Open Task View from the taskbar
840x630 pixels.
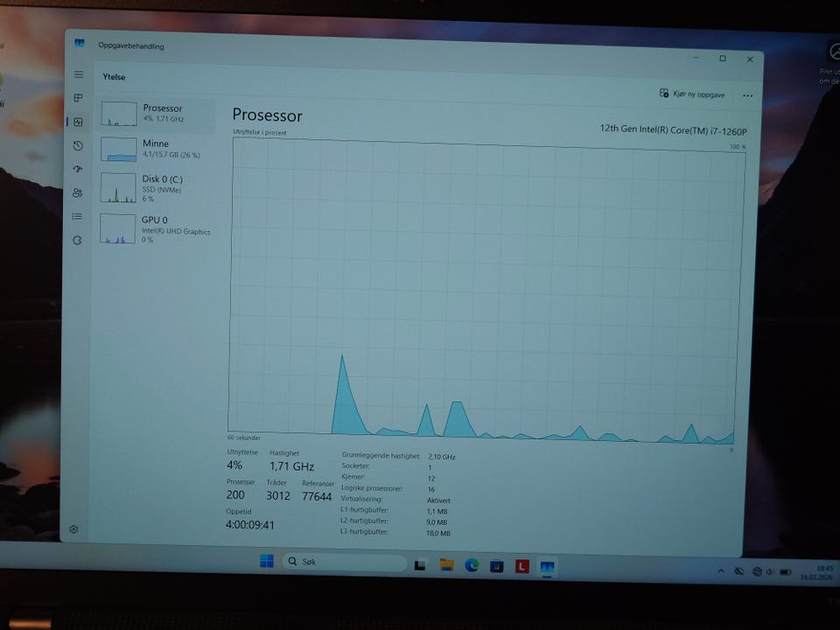click(420, 564)
